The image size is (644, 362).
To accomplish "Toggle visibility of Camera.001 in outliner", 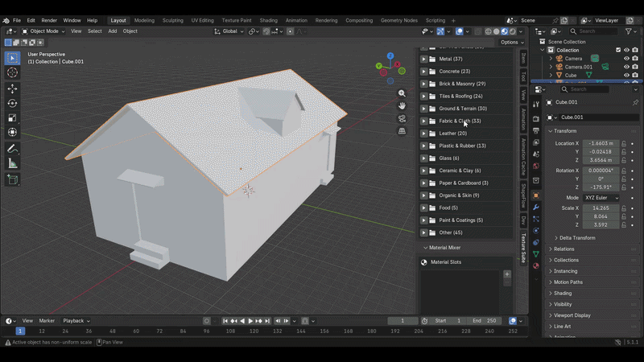I will 626,67.
